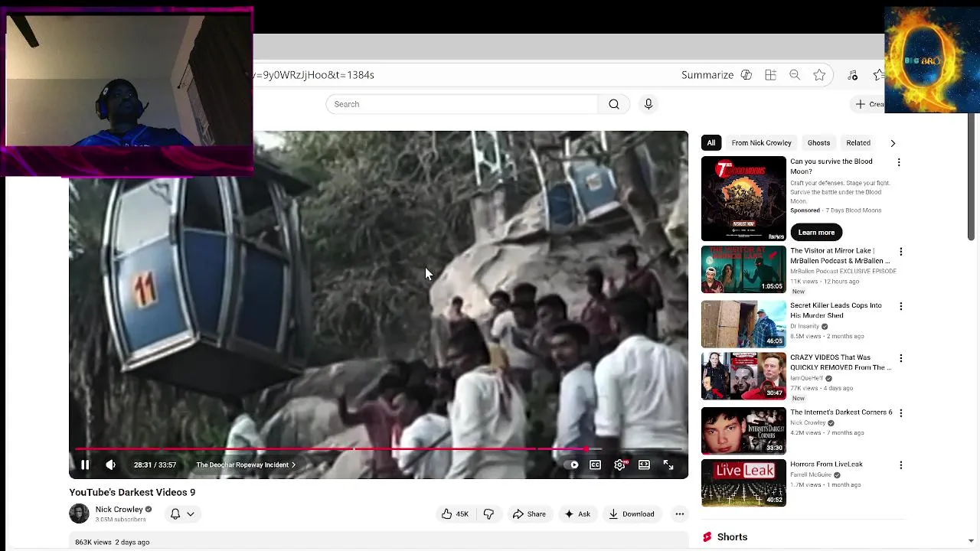Open the split screen icon in the address bar

point(770,75)
